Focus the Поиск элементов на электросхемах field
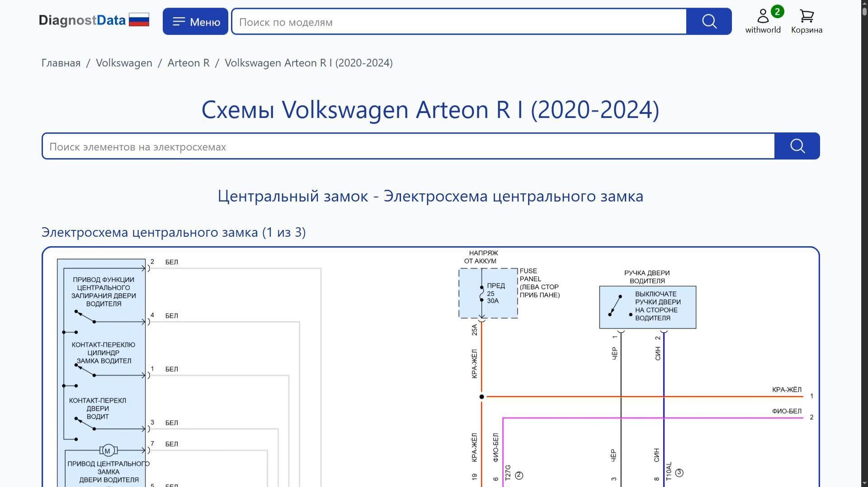 [408, 146]
